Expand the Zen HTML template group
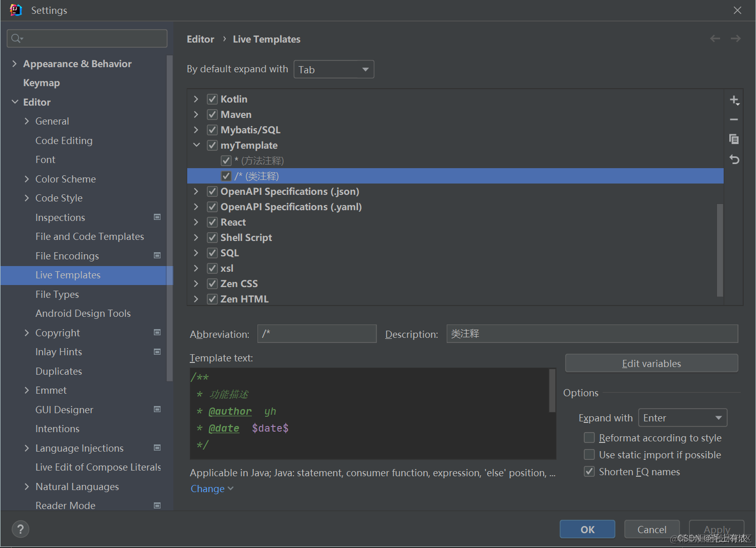This screenshot has height=548, width=756. tap(196, 299)
